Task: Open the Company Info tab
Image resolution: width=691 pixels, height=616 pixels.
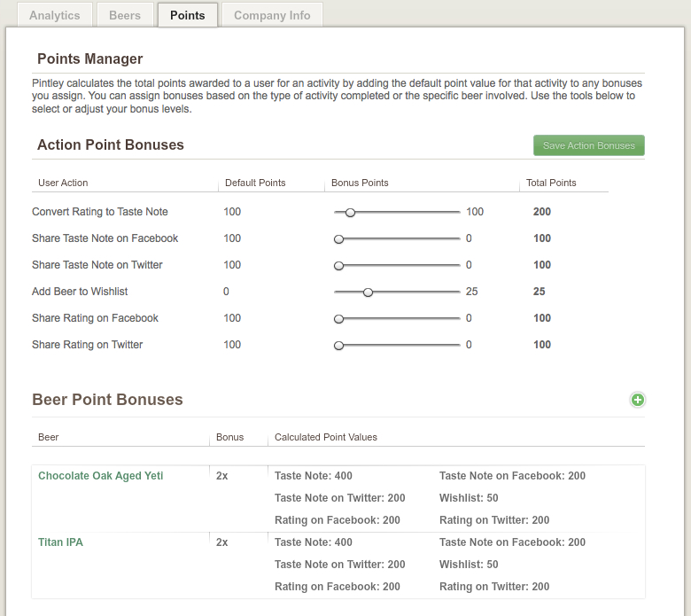Action: 272,15
